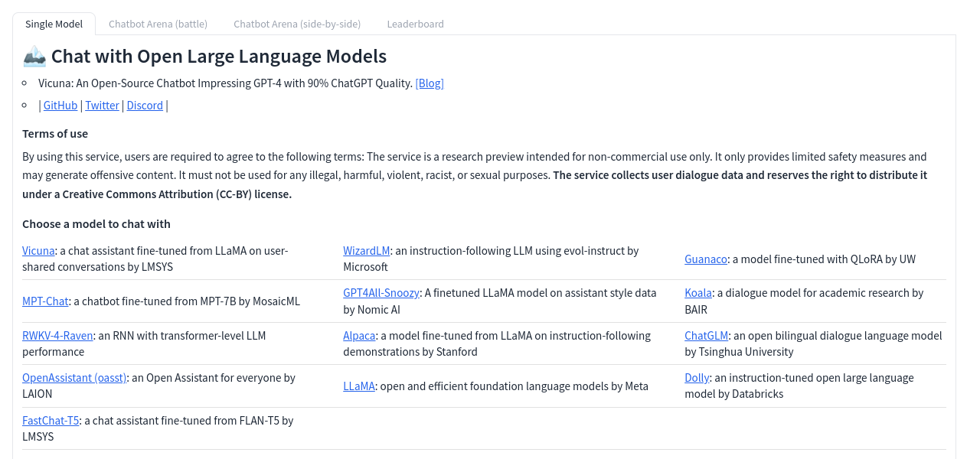Switch to the Single Model tab
The height and width of the screenshot is (459, 980).
point(54,24)
